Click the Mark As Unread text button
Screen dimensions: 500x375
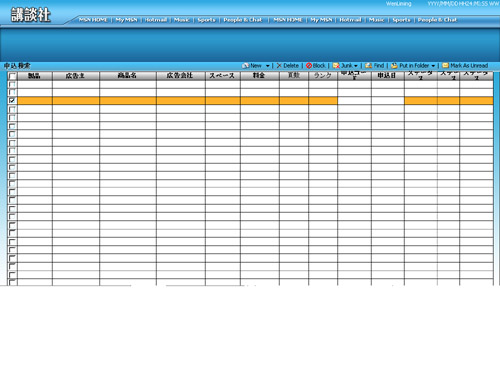469,66
